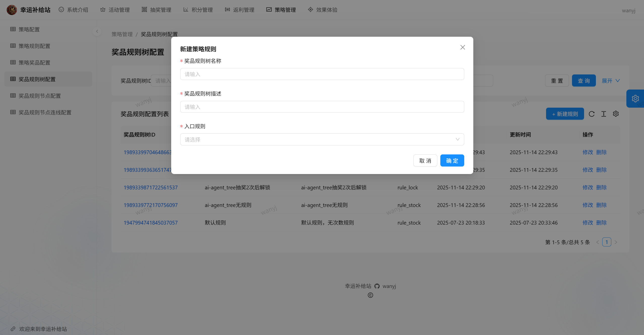Click the 奖品规则树名称 input field
Image resolution: width=644 pixels, height=335 pixels.
[x=322, y=74]
